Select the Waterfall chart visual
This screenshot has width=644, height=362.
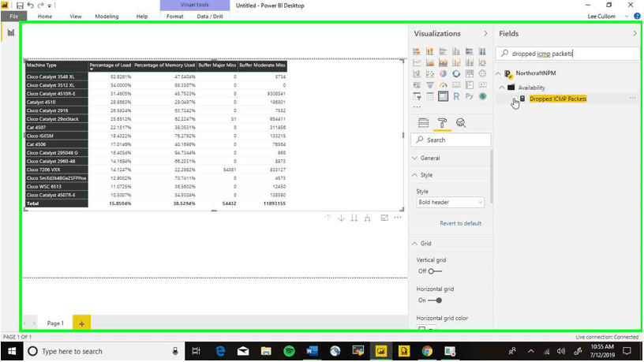pos(417,74)
